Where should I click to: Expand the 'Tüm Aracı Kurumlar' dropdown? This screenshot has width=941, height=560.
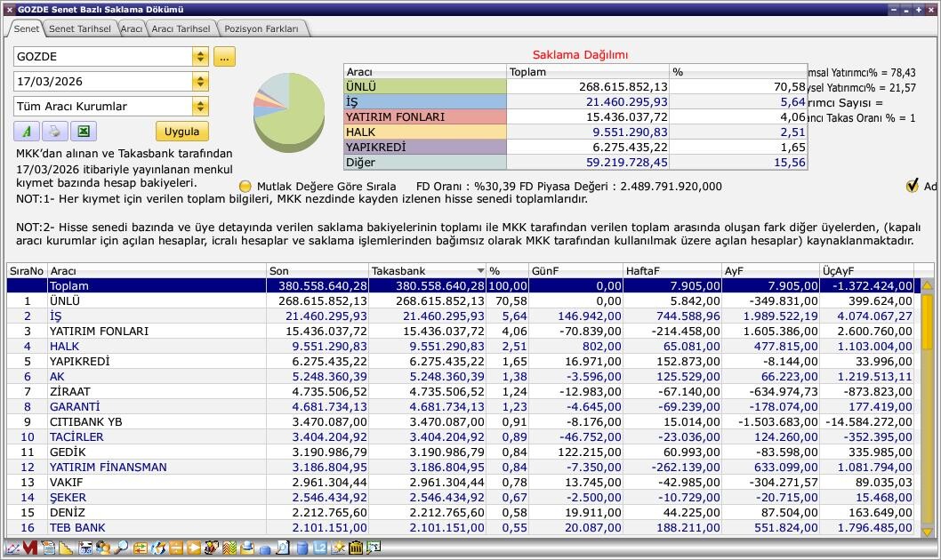(x=200, y=107)
